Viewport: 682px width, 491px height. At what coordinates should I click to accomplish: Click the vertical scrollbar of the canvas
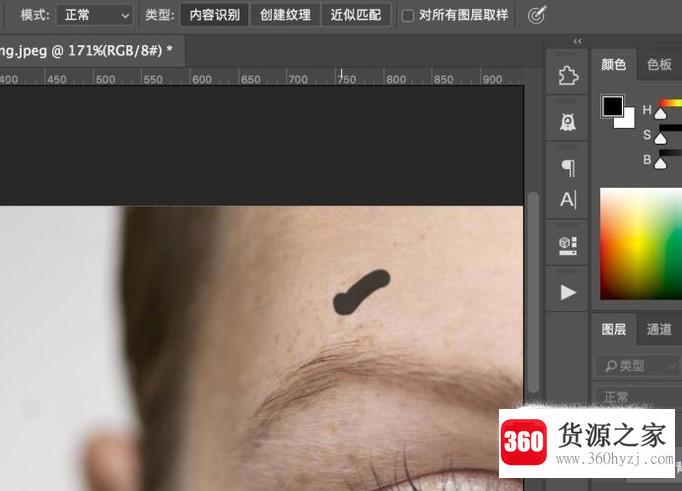(x=533, y=292)
